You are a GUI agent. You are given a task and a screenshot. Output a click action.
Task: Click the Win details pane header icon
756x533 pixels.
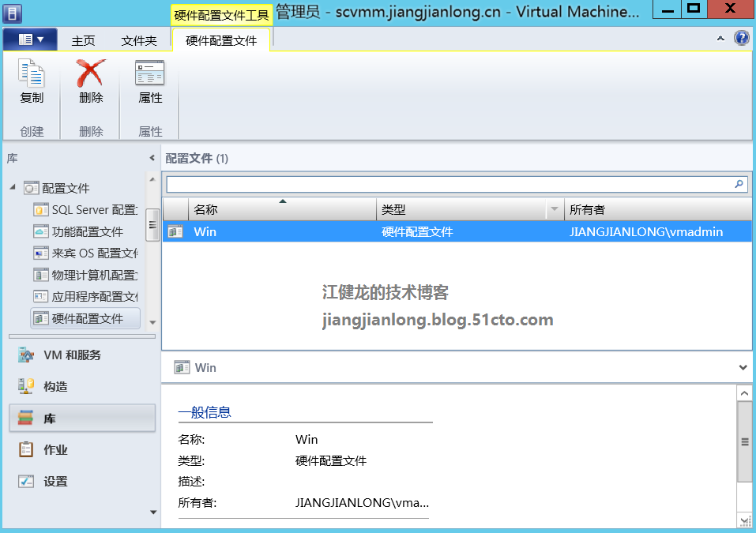coord(182,368)
